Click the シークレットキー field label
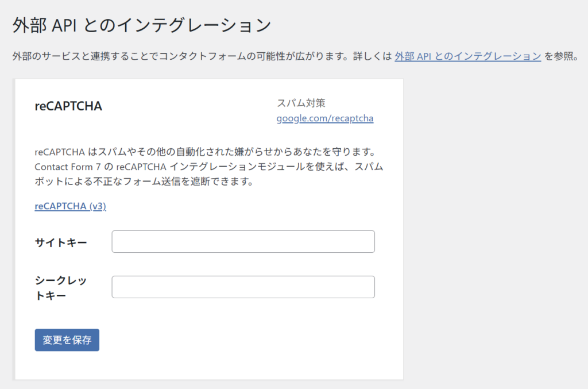The width and height of the screenshot is (588, 389). (60, 287)
